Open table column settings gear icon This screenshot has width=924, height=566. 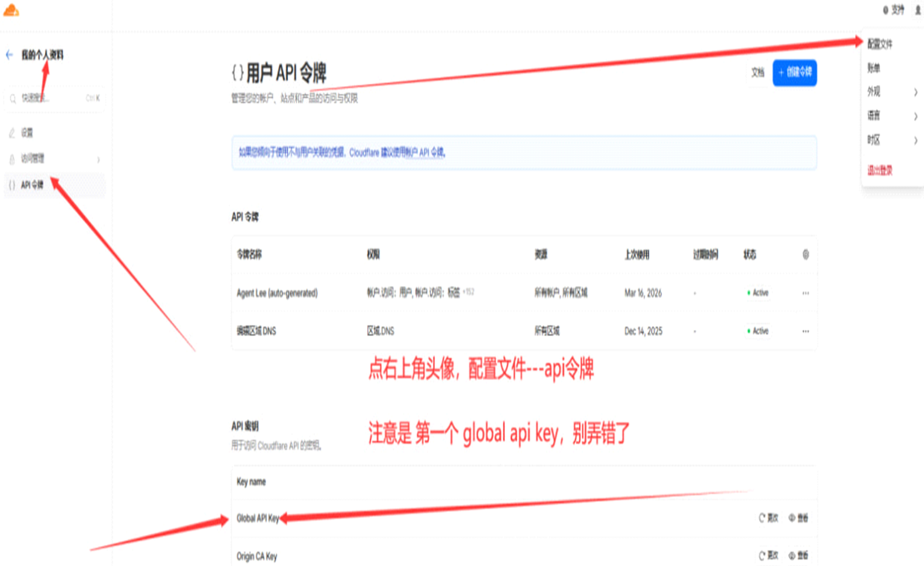click(x=806, y=255)
